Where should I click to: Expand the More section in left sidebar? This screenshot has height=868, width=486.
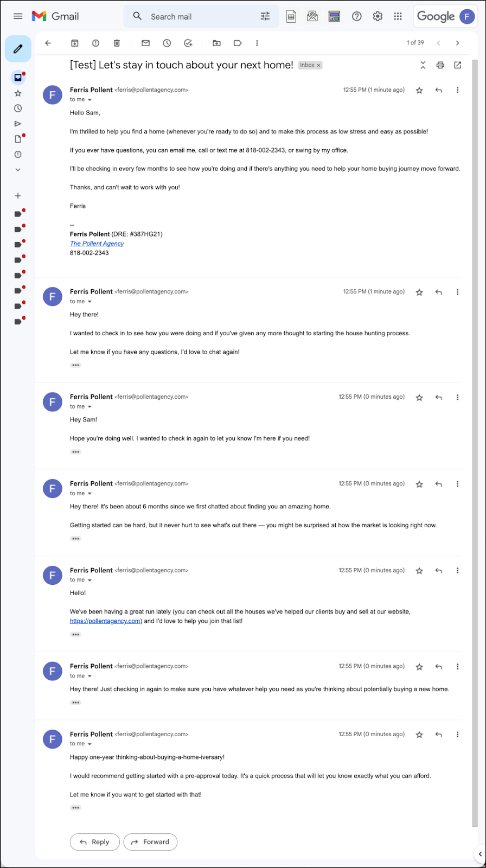coord(18,170)
